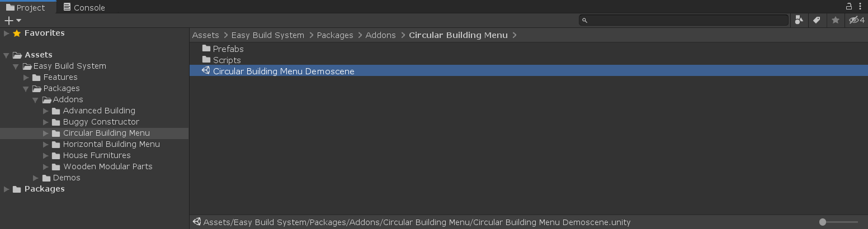Collapse the Addons folder tree arrow
The height and width of the screenshot is (229, 868).
click(36, 100)
